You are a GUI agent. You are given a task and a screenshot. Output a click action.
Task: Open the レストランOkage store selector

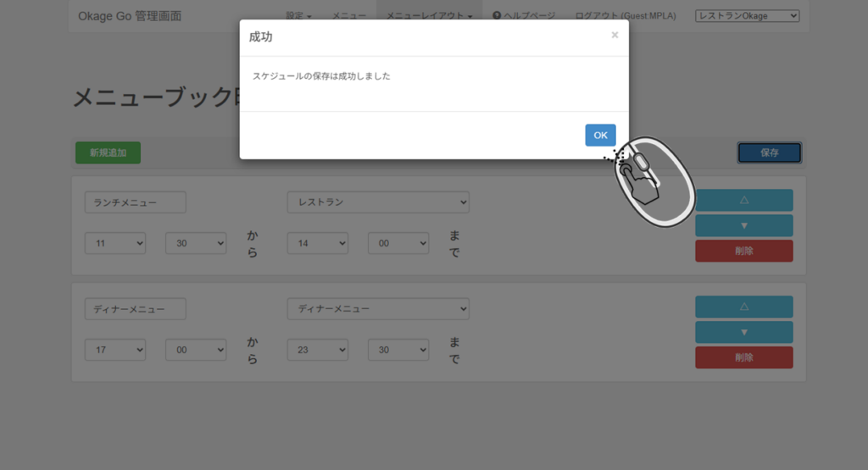tap(747, 16)
